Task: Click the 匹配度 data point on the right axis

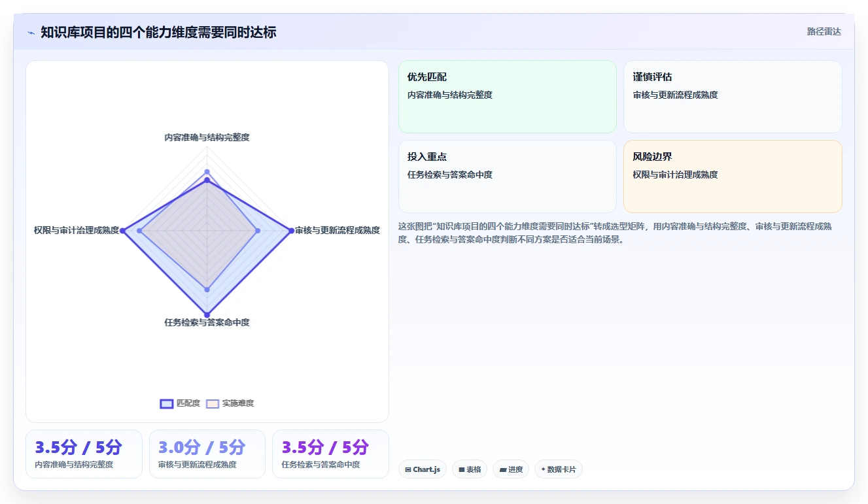Action: (x=291, y=230)
